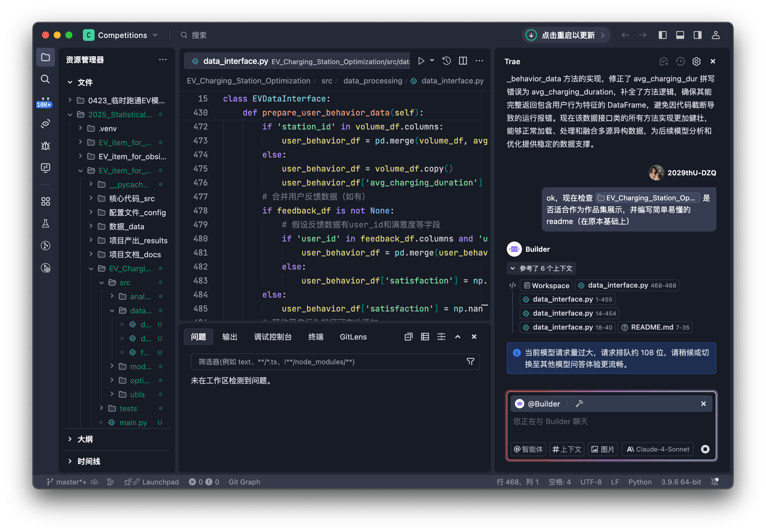The image size is (766, 532).
Task: Open the Extensions grid icon in the sidebar
Action: point(45,201)
